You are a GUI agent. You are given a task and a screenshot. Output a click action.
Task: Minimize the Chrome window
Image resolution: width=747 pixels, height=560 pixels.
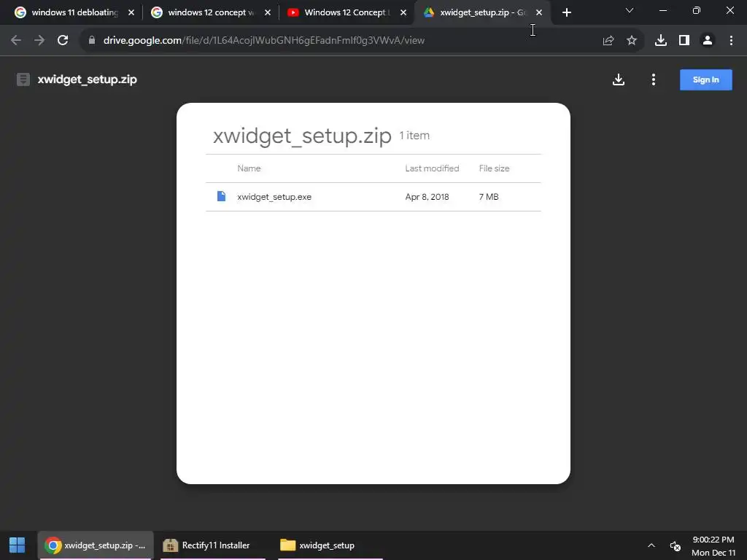(x=662, y=10)
